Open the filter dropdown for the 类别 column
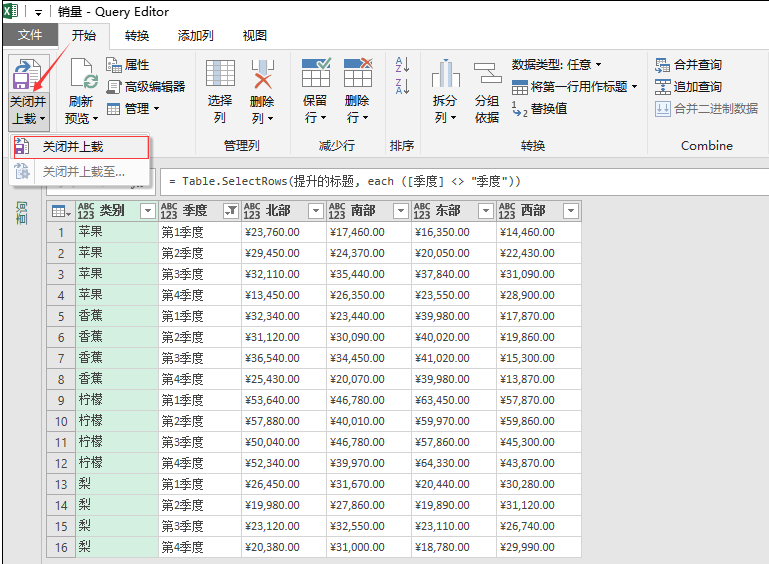The width and height of the screenshot is (769, 564). [148, 211]
